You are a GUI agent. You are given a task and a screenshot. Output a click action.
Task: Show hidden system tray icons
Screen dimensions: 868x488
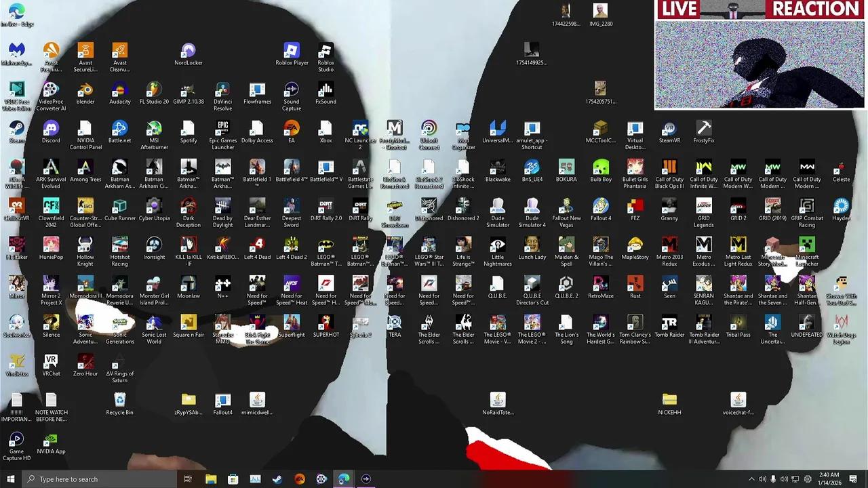[x=751, y=479]
